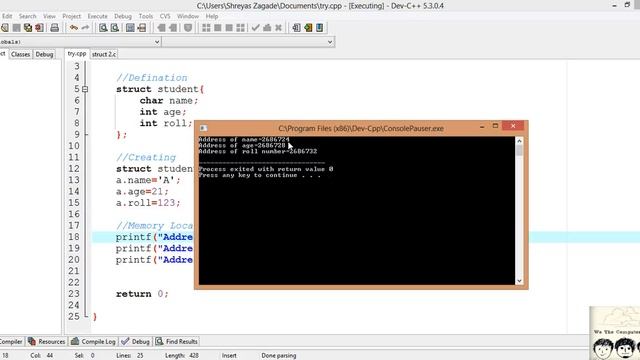Open the Help menu
The width and height of the screenshot is (640, 360).
click(x=211, y=16)
